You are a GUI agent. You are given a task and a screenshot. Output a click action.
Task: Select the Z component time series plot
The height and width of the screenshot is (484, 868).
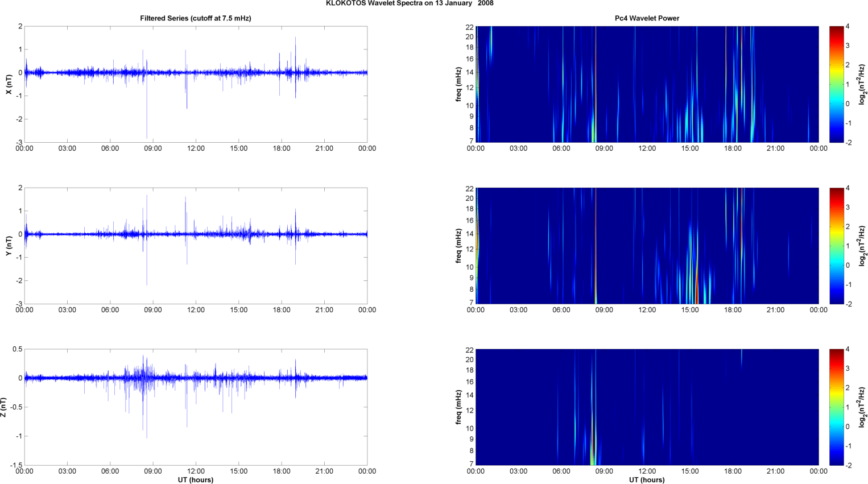tap(195, 407)
